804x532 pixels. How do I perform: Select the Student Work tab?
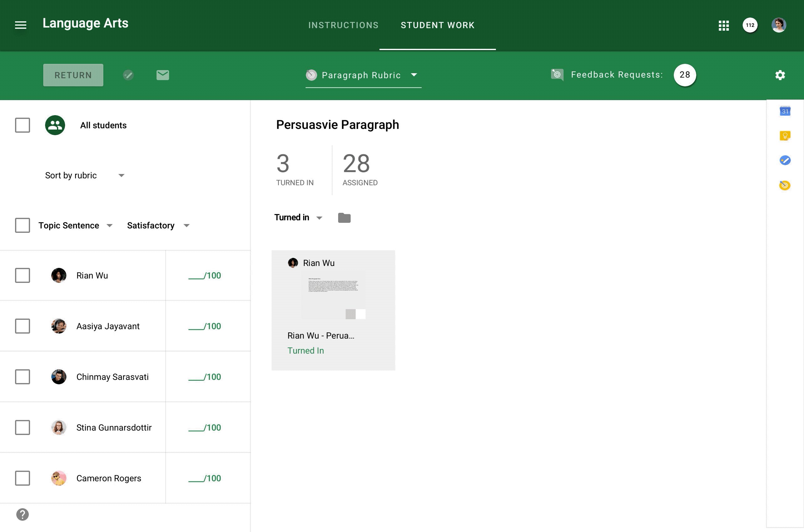437,25
